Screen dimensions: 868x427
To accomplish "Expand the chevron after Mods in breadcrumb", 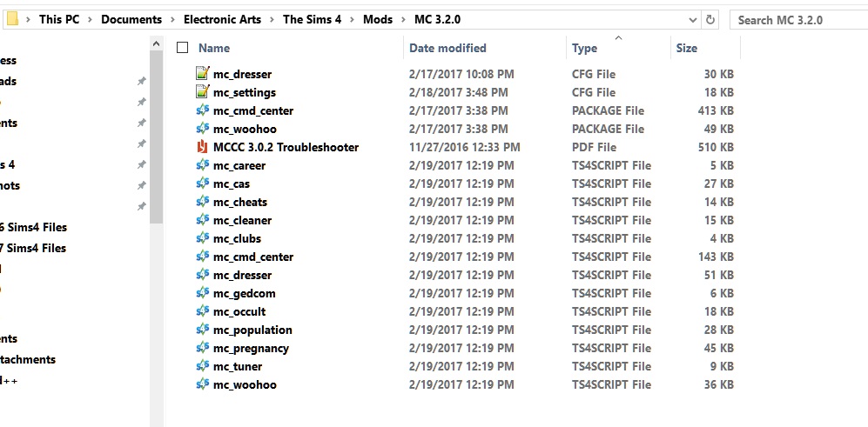I will [x=404, y=20].
